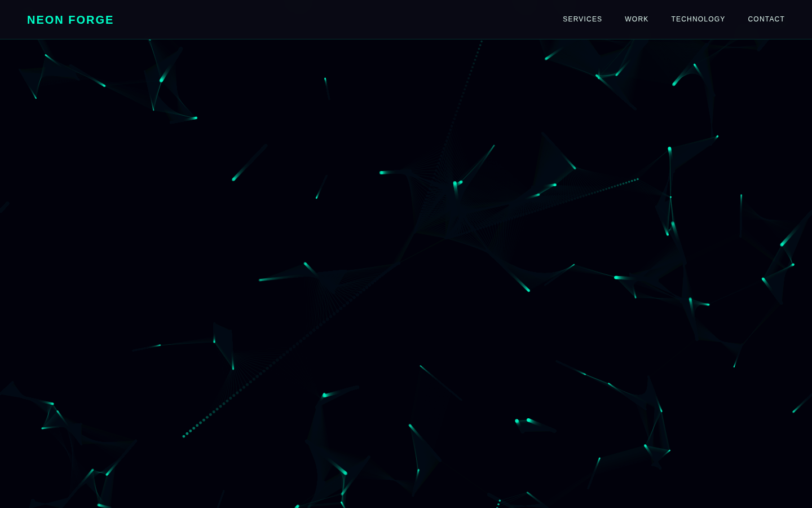
Task: Click the dotted particle trail lower left
Action: [203, 421]
